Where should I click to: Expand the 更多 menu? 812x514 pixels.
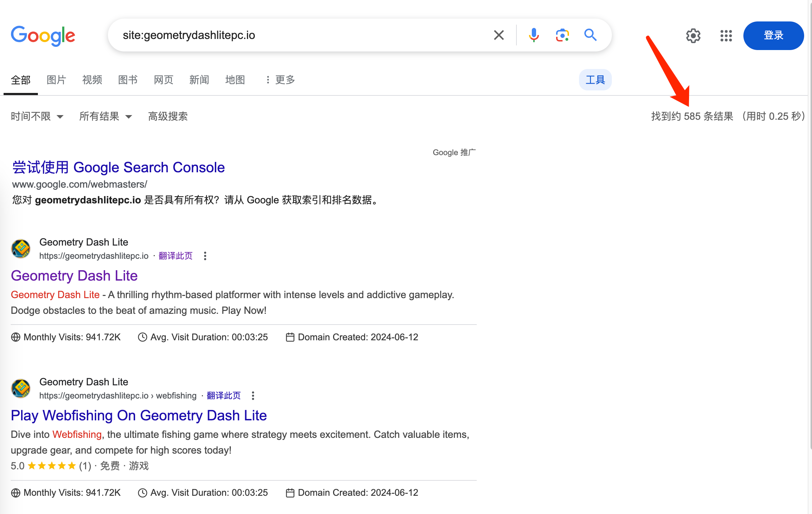click(x=281, y=80)
